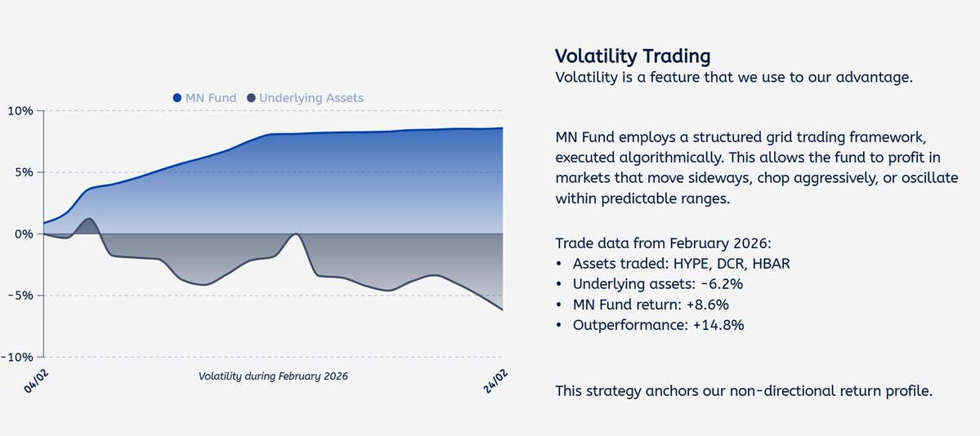Viewport: 980px width, 436px height.
Task: Toggle the Underlying Assets legend label
Action: click(311, 98)
